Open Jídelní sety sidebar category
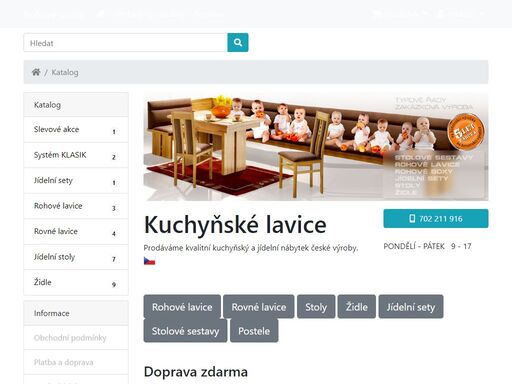512x384 pixels. (x=76, y=180)
